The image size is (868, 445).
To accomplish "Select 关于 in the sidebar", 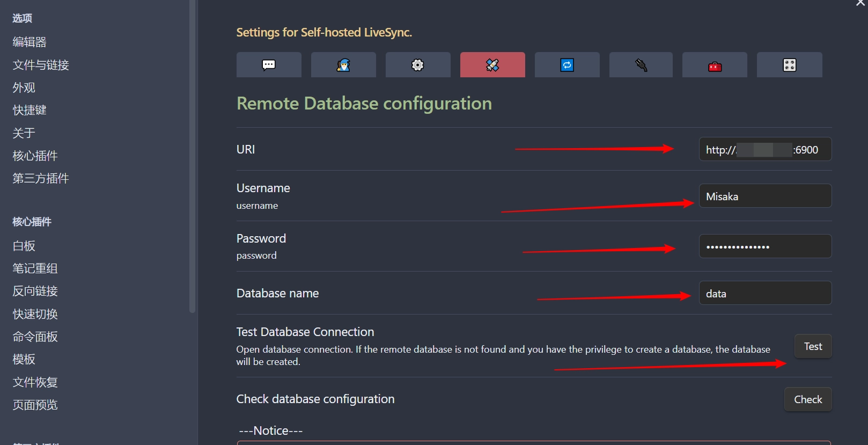I will [24, 133].
